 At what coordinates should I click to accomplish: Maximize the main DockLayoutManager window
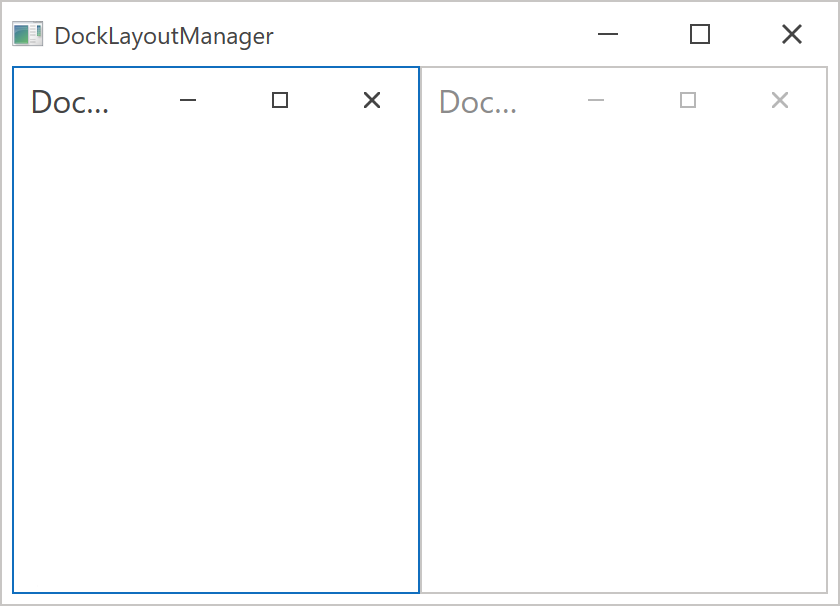tap(700, 35)
